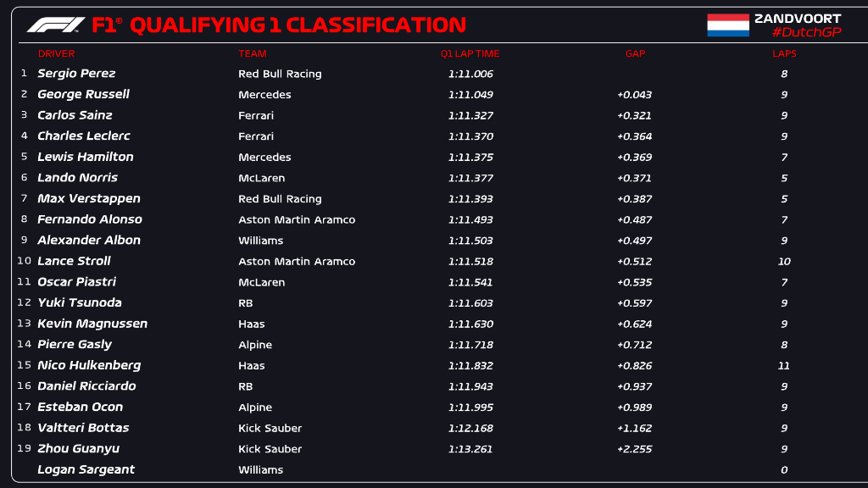Click the LAPS column header
This screenshot has width=868, height=488.
[x=784, y=53]
